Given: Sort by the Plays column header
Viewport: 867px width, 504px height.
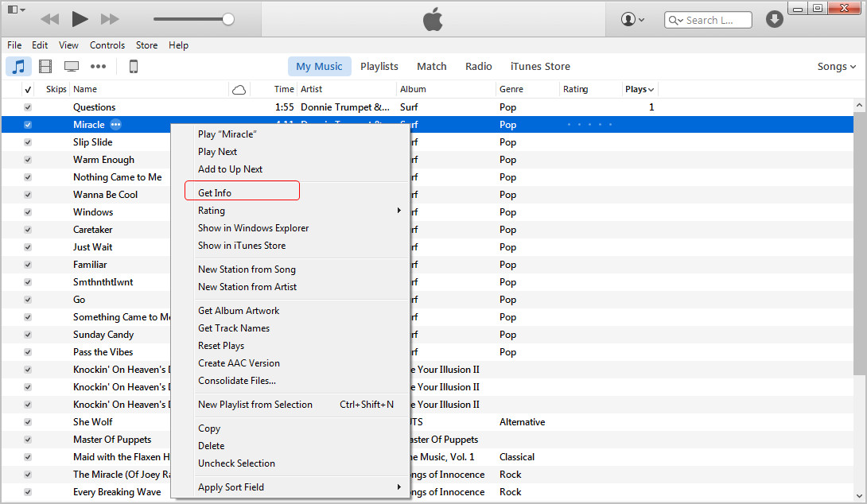Looking at the screenshot, I should tap(640, 90).
